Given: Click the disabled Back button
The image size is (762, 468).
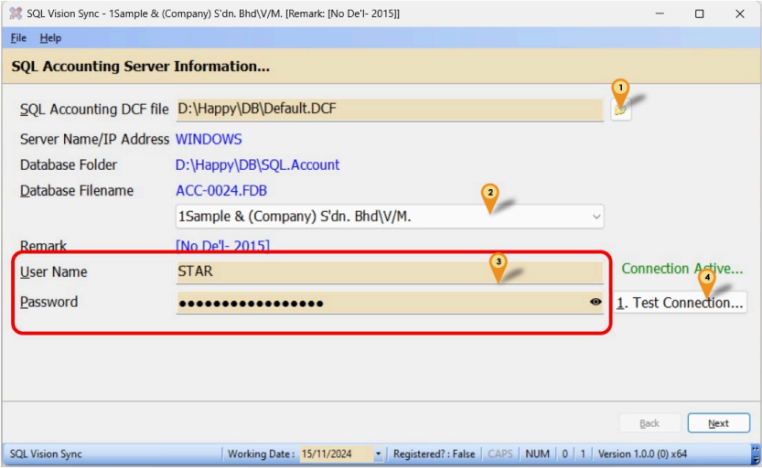Looking at the screenshot, I should click(649, 423).
